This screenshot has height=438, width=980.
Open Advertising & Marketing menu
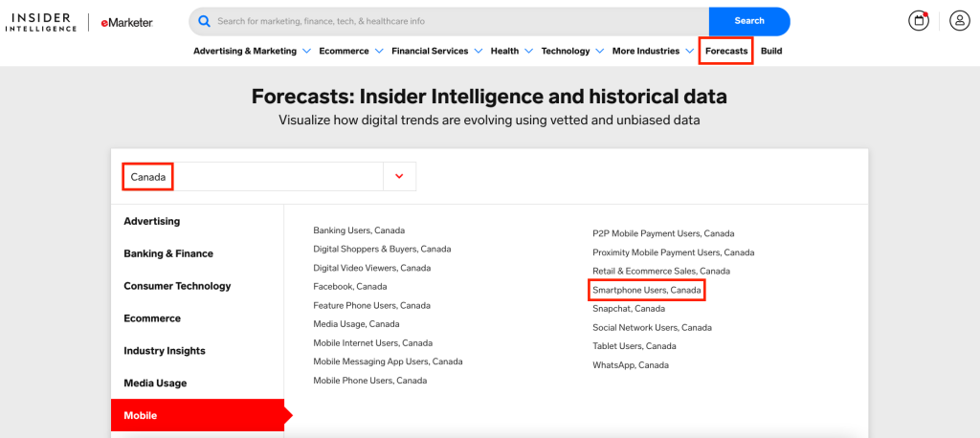coord(245,52)
